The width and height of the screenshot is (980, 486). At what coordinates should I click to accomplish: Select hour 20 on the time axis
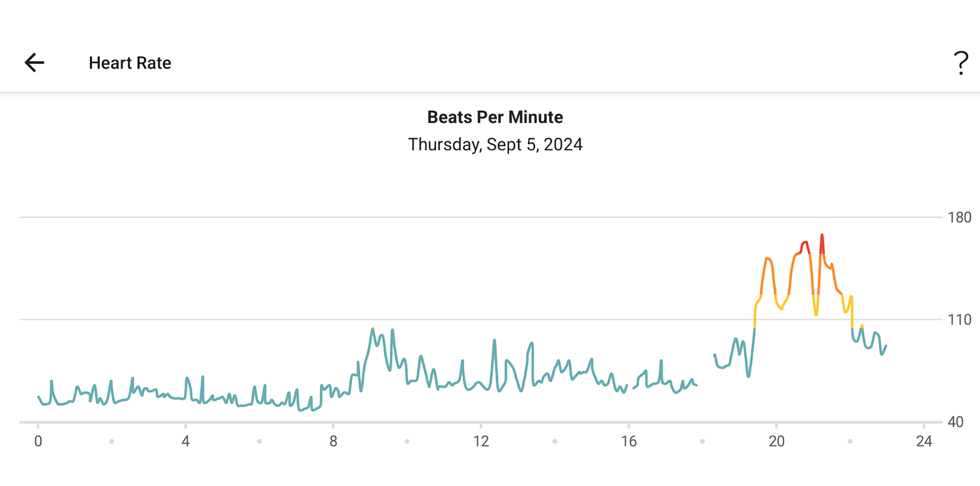click(776, 441)
